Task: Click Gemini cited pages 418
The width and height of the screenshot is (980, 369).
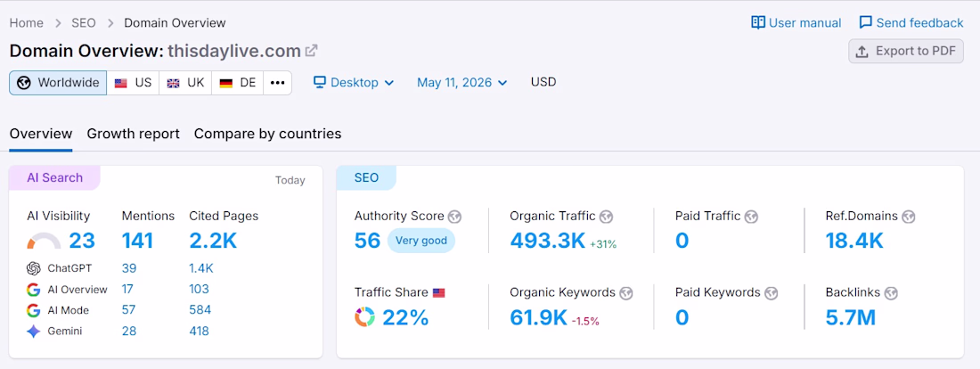Action: point(200,331)
